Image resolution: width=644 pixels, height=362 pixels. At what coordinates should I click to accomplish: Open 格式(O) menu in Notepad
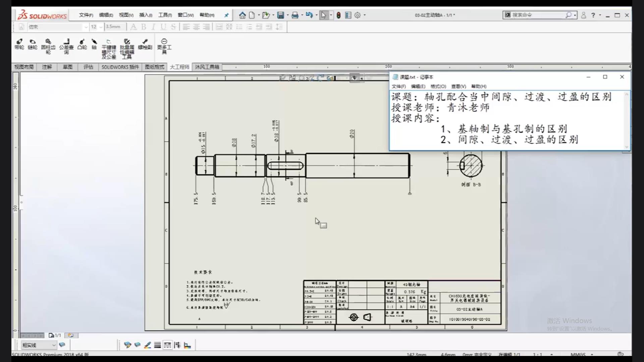tap(438, 86)
